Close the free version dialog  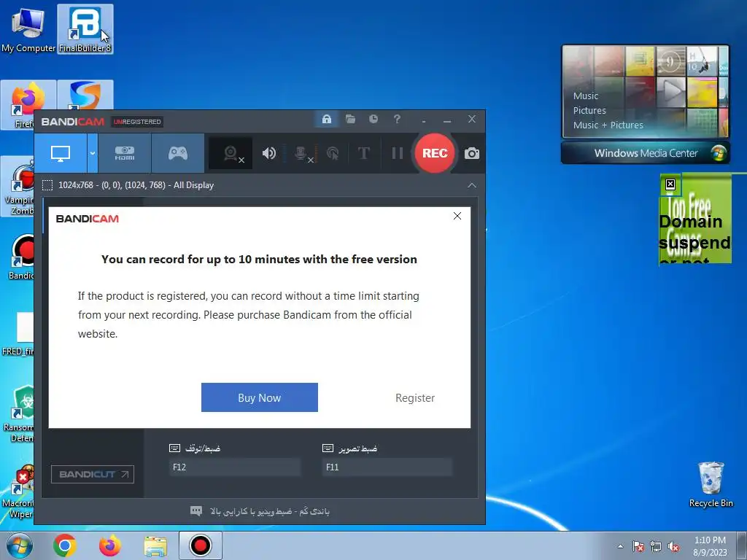pos(457,216)
